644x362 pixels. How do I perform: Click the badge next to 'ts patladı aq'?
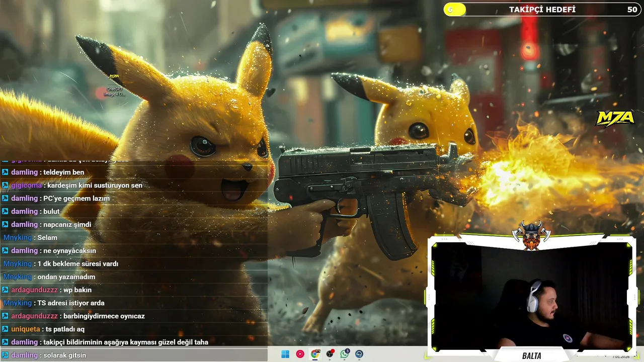5,329
